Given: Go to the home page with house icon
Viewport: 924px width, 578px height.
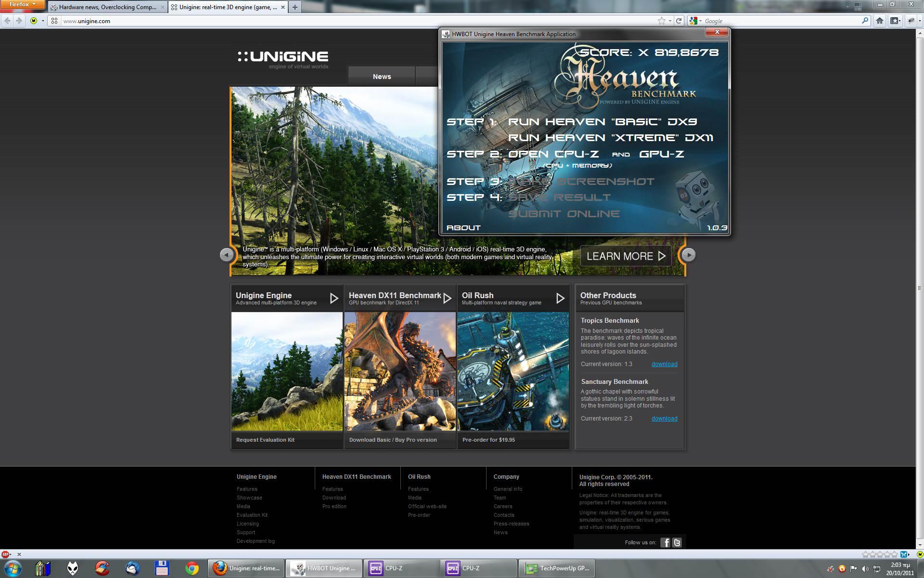Looking at the screenshot, I should [880, 21].
